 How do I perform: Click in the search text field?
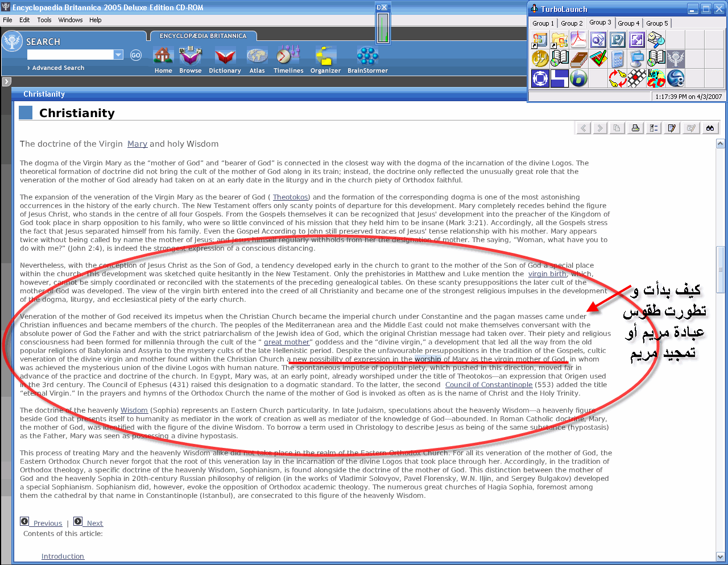(x=71, y=55)
